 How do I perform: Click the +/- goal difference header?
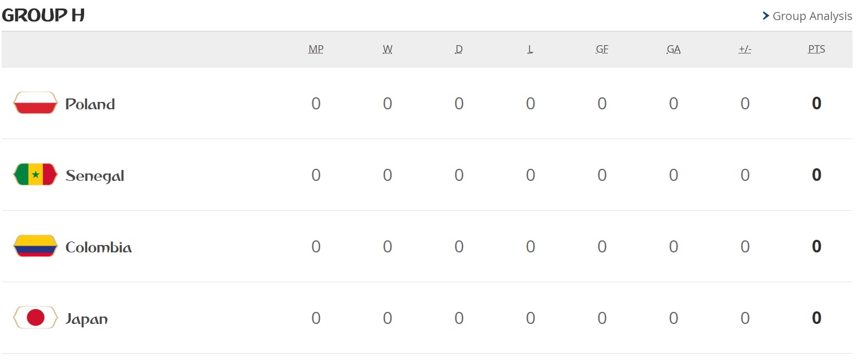tap(745, 49)
